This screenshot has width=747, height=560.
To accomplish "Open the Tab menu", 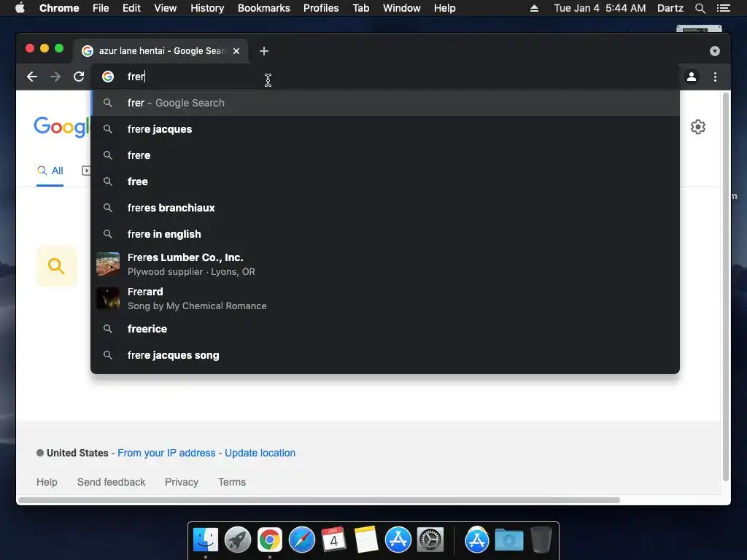I will 361,8.
